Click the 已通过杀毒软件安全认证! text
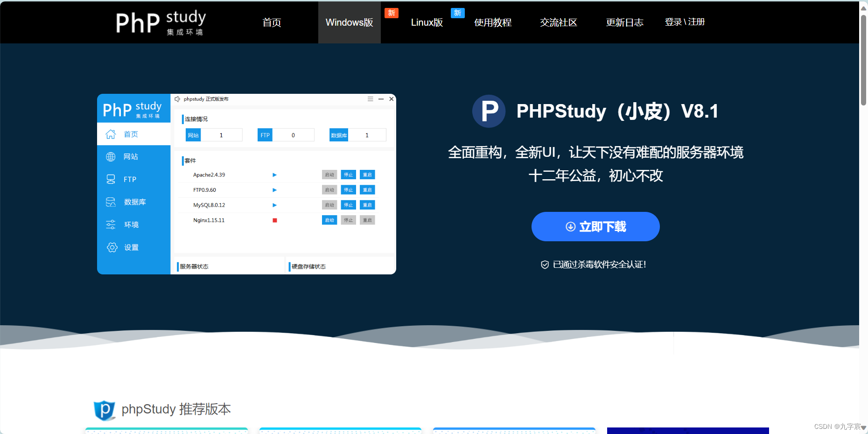Screen dimensions: 868x434 pos(600,265)
